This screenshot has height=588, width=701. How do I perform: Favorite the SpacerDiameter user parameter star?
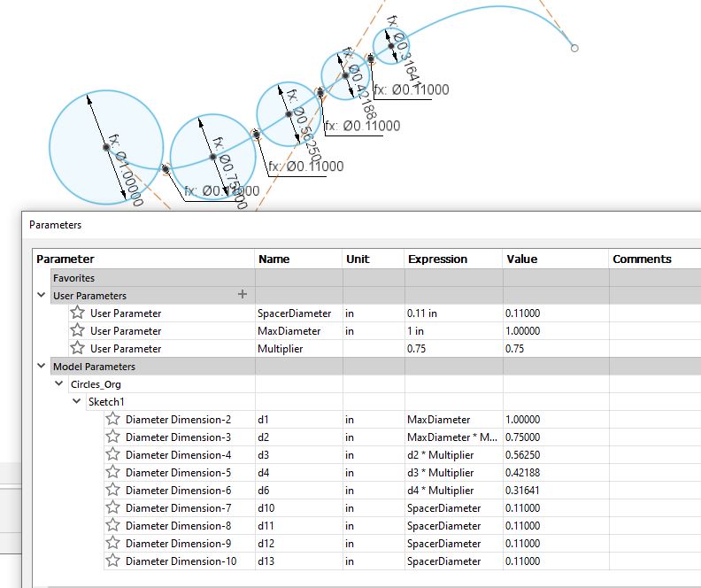click(x=77, y=312)
